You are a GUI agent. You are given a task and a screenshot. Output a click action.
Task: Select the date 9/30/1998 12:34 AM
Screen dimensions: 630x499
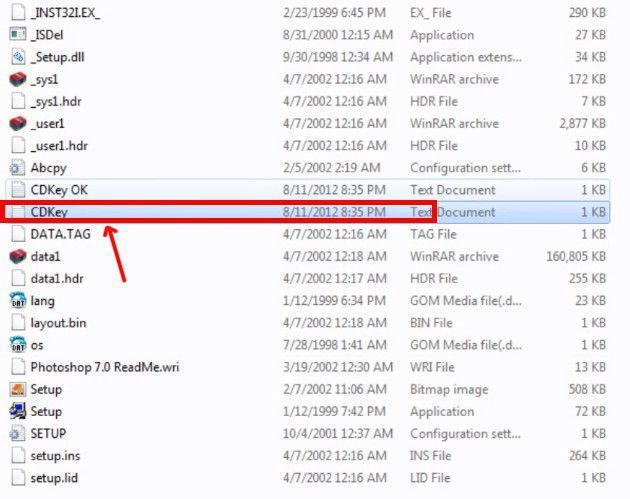click(338, 57)
